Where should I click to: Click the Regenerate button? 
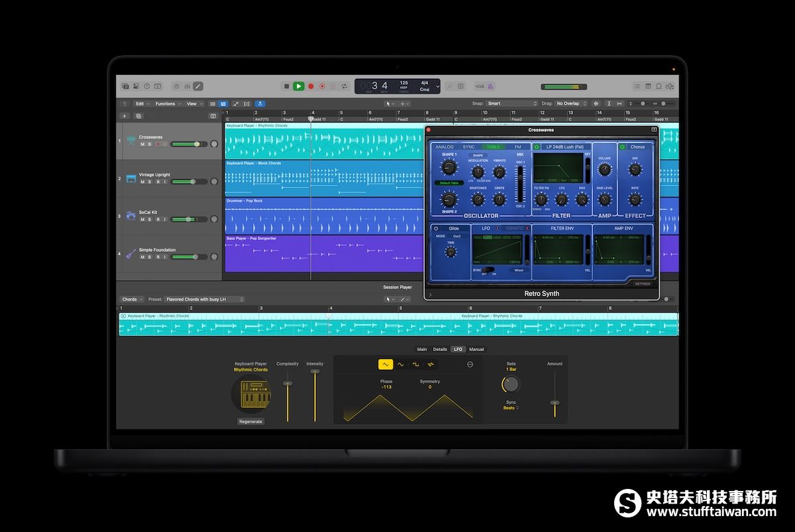click(250, 421)
